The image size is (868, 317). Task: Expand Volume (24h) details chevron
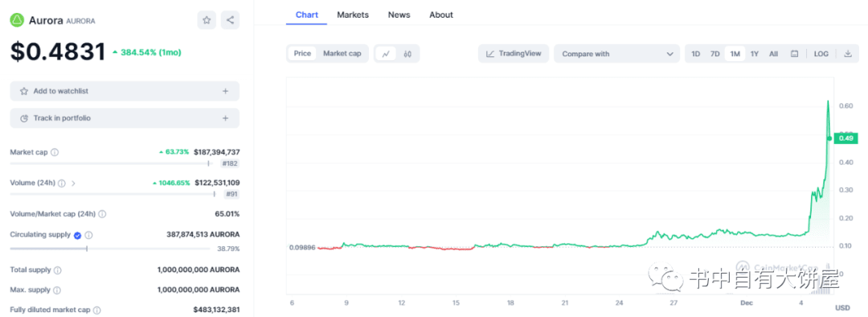pyautogui.click(x=73, y=183)
